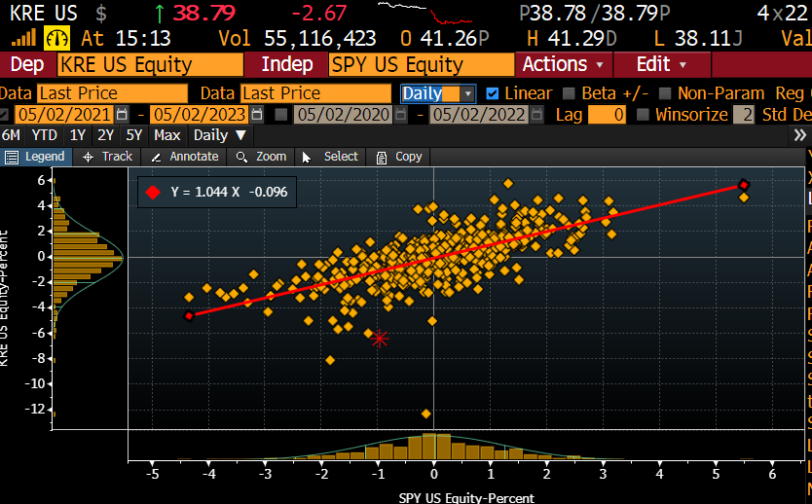
Task: Click the dependent Data Last Price field
Action: [112, 93]
